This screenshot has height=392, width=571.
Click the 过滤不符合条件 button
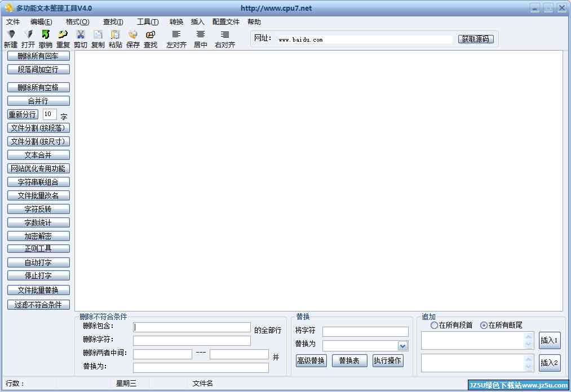tap(38, 305)
